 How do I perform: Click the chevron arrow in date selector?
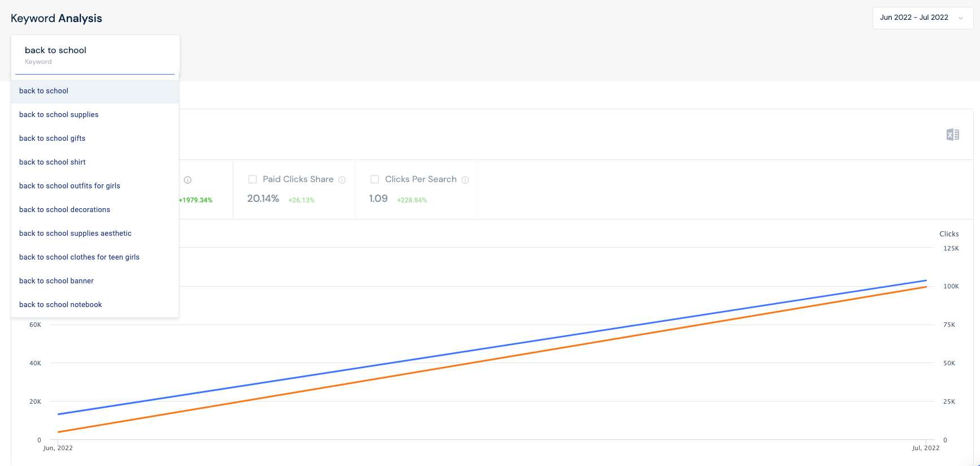point(961,18)
